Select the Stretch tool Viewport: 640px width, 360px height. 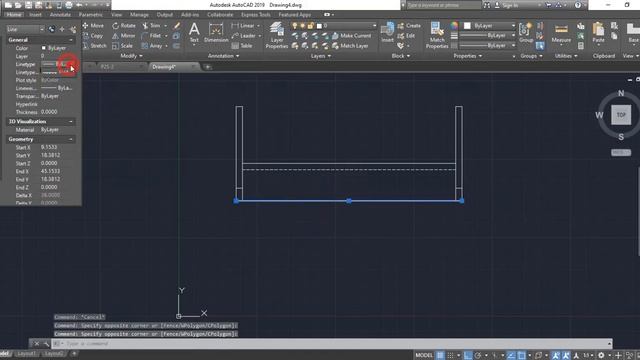tap(94, 46)
